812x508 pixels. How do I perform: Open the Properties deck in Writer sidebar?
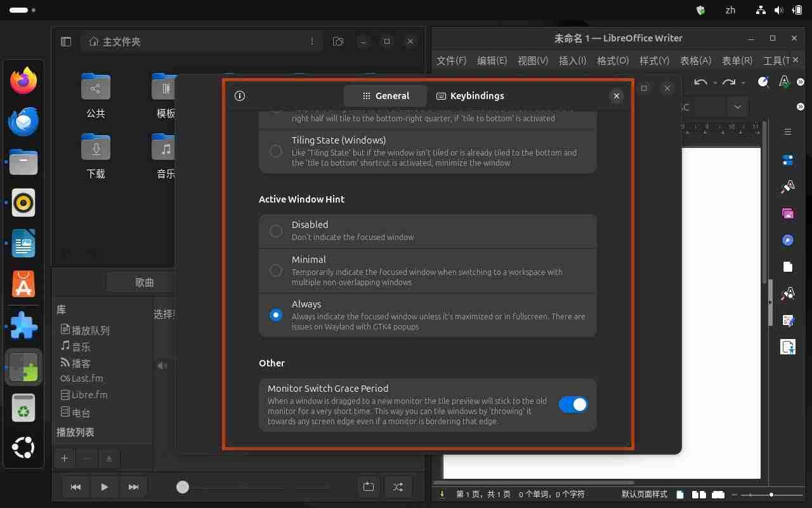[x=787, y=161]
